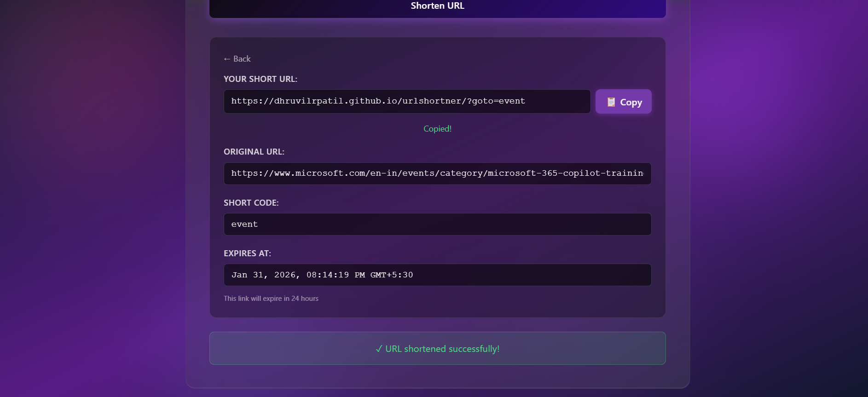The image size is (868, 397).
Task: Click the green 'Copied!' confirmation message
Action: click(x=437, y=129)
